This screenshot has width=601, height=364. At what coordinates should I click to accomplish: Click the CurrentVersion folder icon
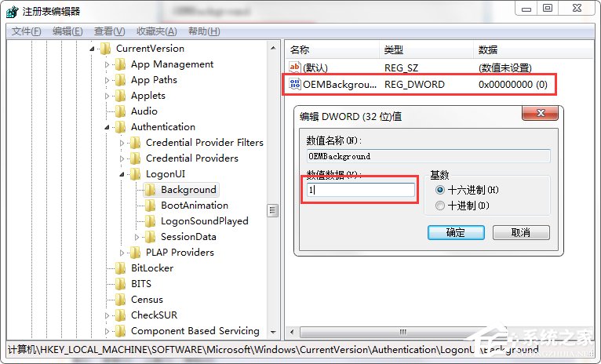(x=105, y=49)
